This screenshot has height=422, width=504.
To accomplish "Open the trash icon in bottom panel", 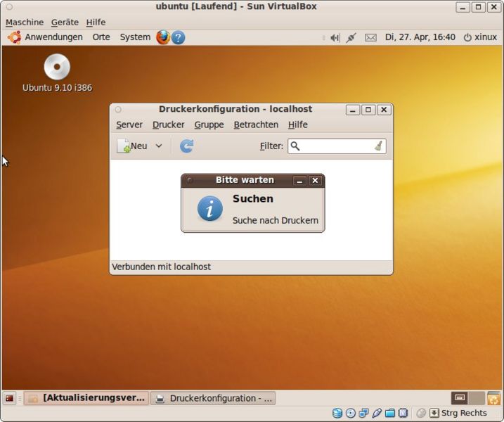I will pos(493,398).
